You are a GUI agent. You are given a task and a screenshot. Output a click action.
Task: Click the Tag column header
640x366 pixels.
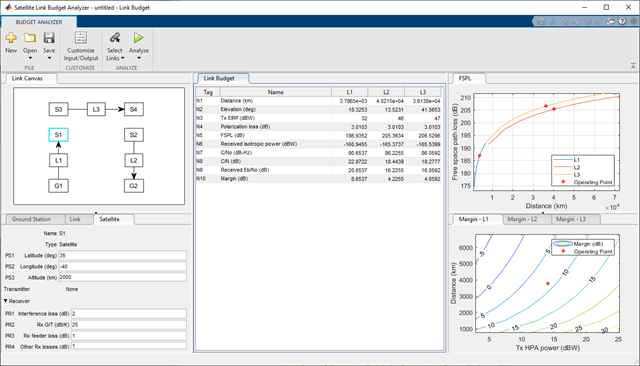208,92
